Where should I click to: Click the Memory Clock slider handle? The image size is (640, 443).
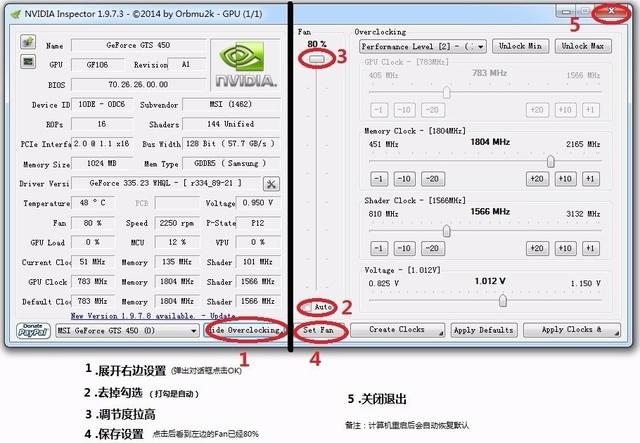pyautogui.click(x=551, y=162)
